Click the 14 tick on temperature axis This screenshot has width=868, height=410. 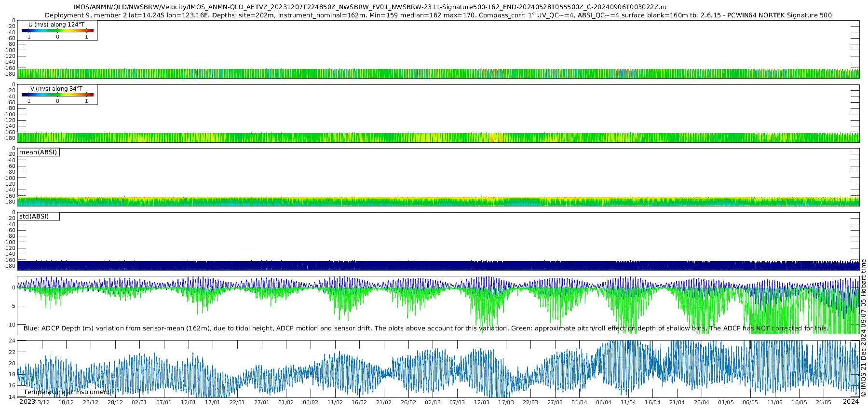[x=12, y=397]
